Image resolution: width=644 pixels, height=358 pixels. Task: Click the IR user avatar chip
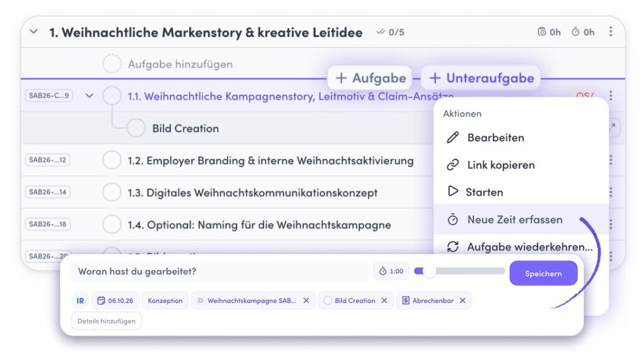click(80, 301)
